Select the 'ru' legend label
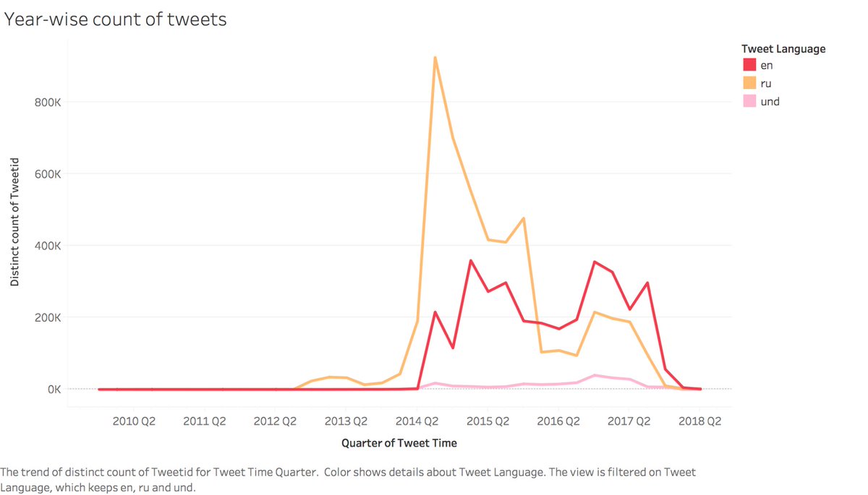Screen dimensions: 868x495 (x=766, y=84)
